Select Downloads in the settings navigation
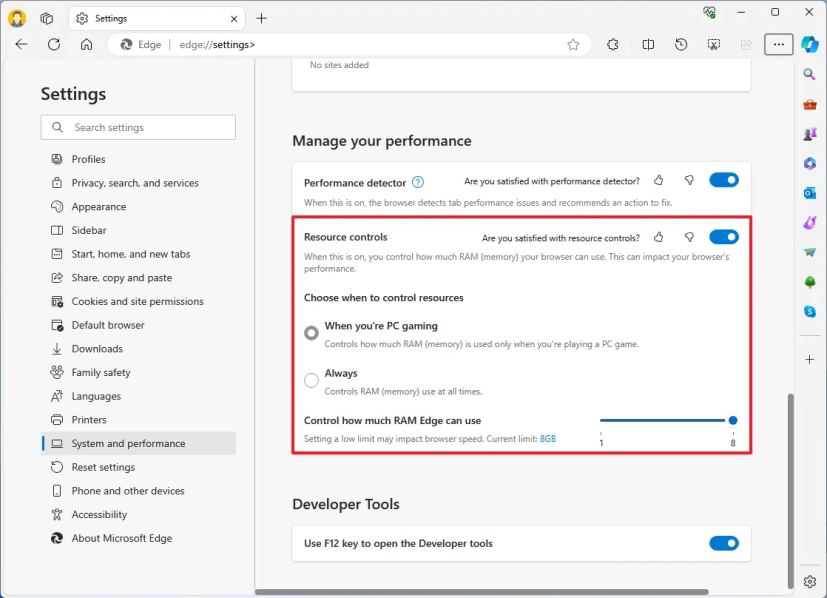Screen dimensions: 827x598 (x=97, y=348)
